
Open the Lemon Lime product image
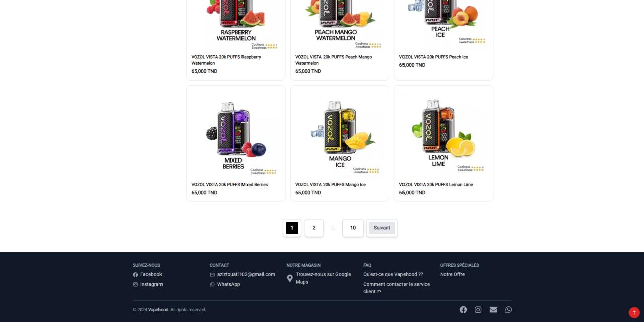444,134
